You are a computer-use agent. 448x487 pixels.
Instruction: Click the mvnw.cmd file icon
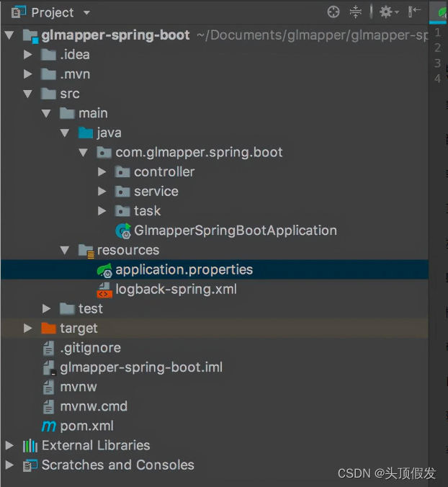click(48, 407)
